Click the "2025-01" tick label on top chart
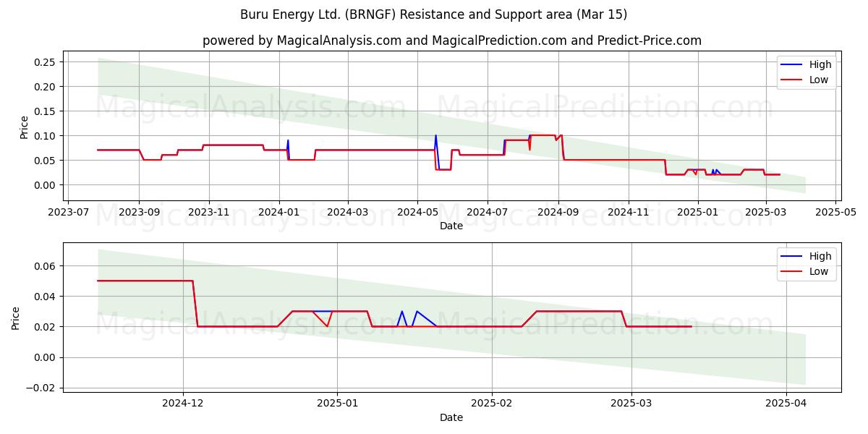 [697, 213]
